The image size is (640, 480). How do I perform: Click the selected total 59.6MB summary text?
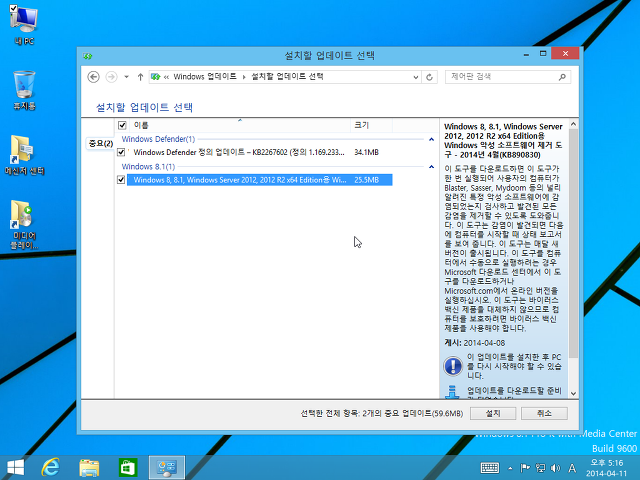pyautogui.click(x=382, y=413)
